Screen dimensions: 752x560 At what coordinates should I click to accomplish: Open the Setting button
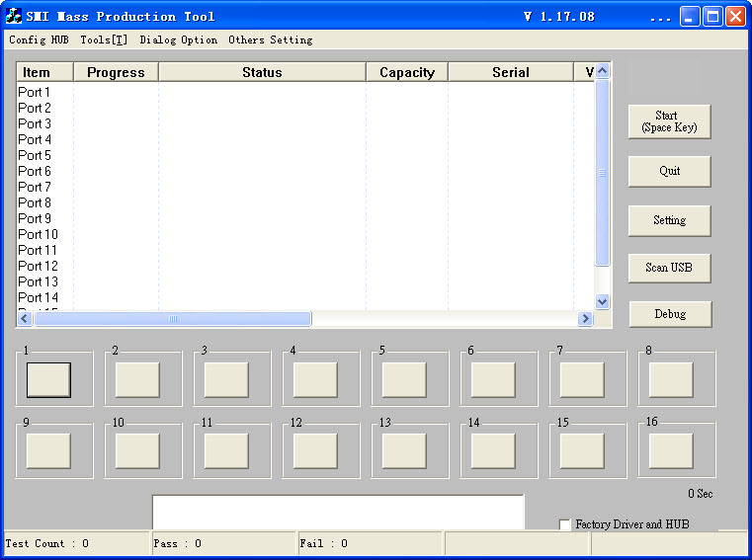pyautogui.click(x=669, y=220)
